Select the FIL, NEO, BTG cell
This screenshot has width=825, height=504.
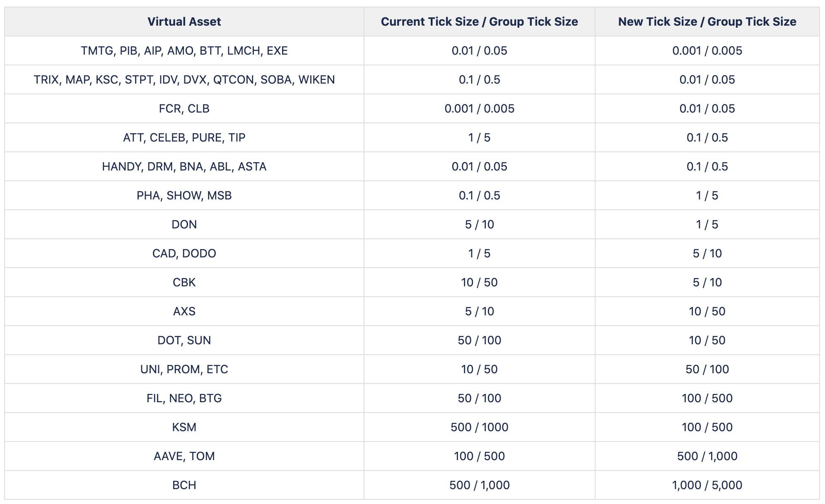tap(184, 398)
